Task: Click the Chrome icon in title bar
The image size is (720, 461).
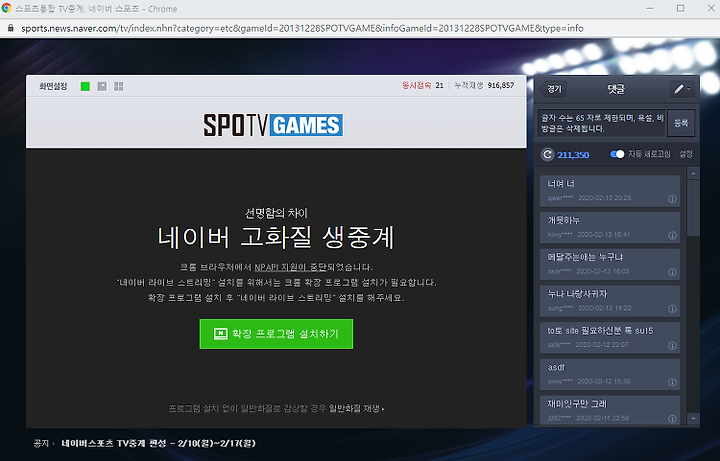Action: (6, 8)
